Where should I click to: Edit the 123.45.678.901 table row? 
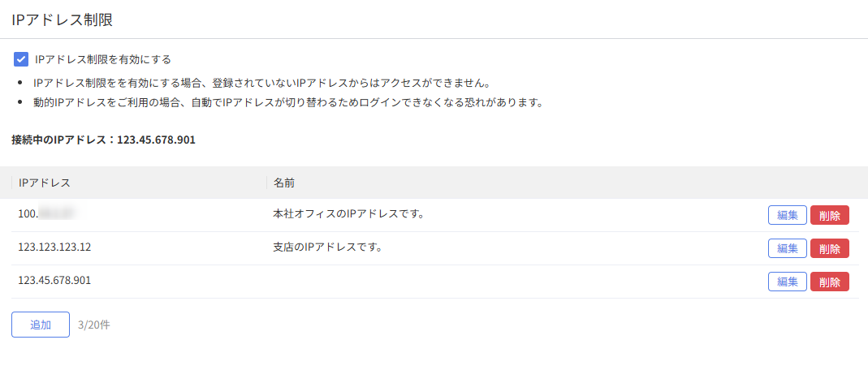[x=787, y=282]
